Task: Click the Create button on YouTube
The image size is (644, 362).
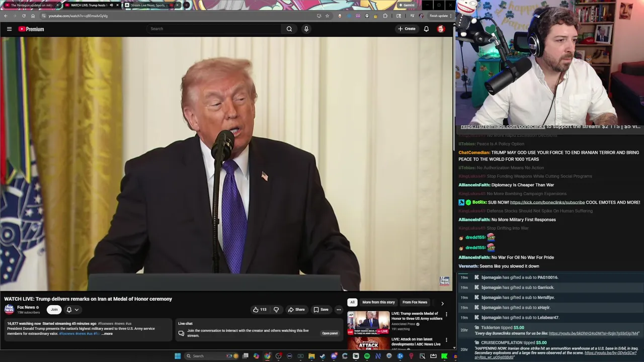Action: (407, 29)
